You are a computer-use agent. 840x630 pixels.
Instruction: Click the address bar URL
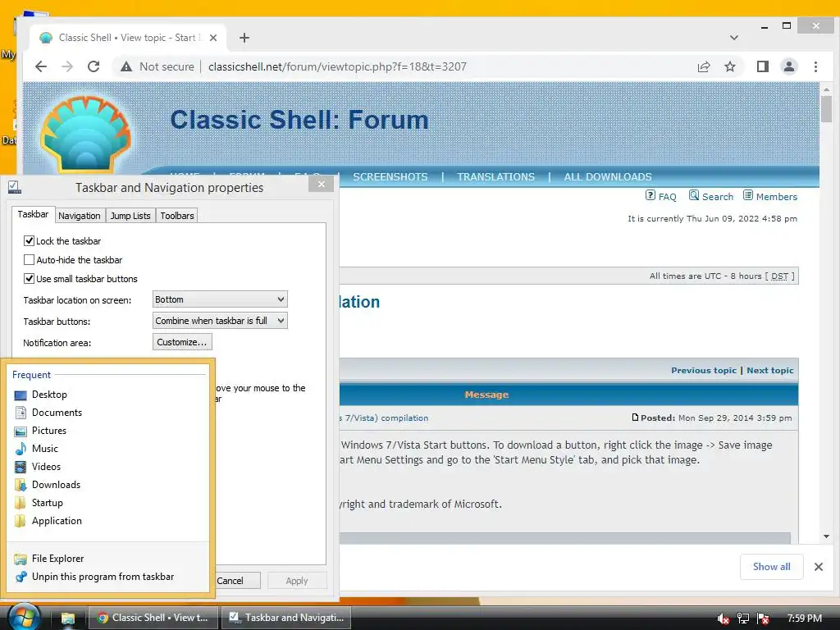[337, 66]
